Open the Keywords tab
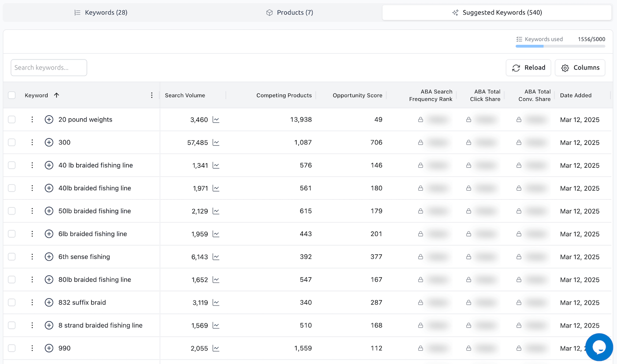Viewport: 617px width, 364px height. 100,12
